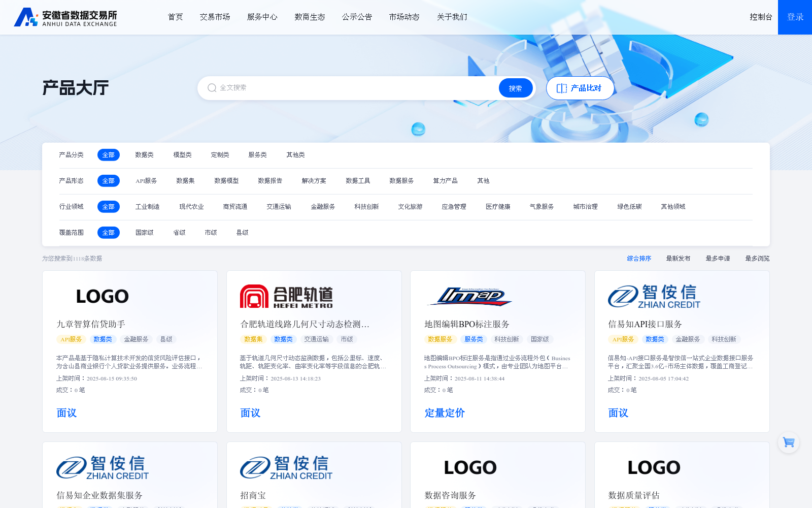Filter industry by 工业制造
The image size is (812, 508).
click(148, 207)
